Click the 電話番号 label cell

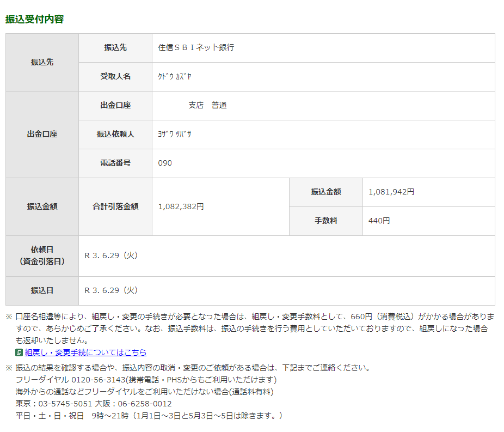coord(115,163)
